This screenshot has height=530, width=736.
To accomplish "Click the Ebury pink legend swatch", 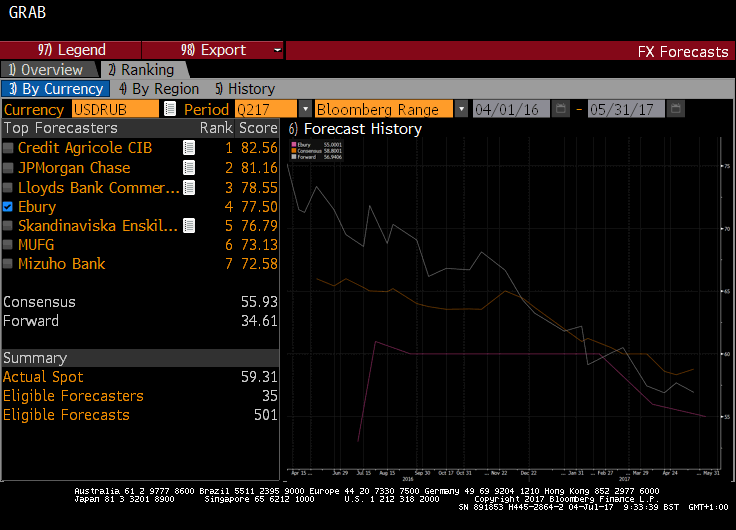I will click(x=294, y=145).
